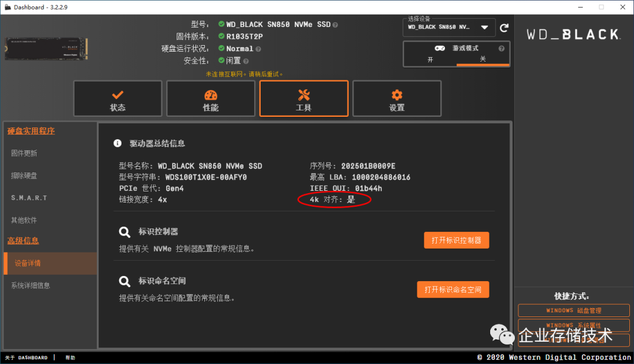Screen dimensions: 634x364
Task: Click the info icon beside 驱动器总结信息
Action: pyautogui.click(x=117, y=143)
